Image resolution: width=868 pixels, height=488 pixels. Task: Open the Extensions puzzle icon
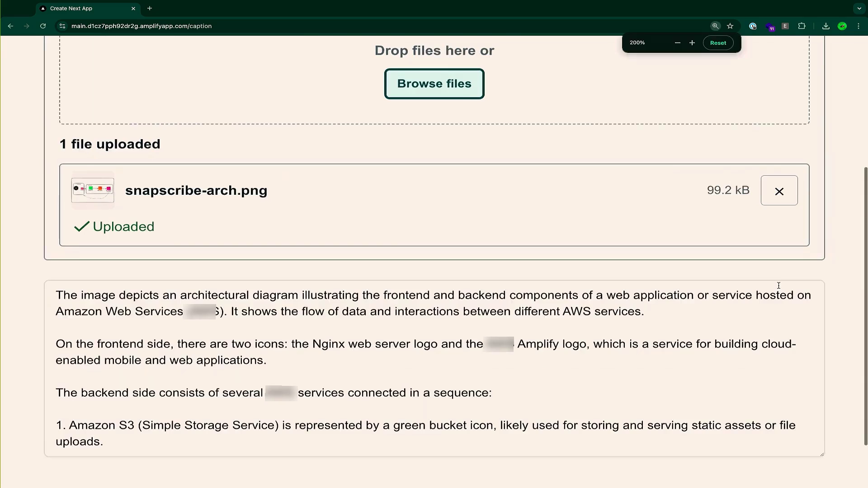(x=802, y=26)
